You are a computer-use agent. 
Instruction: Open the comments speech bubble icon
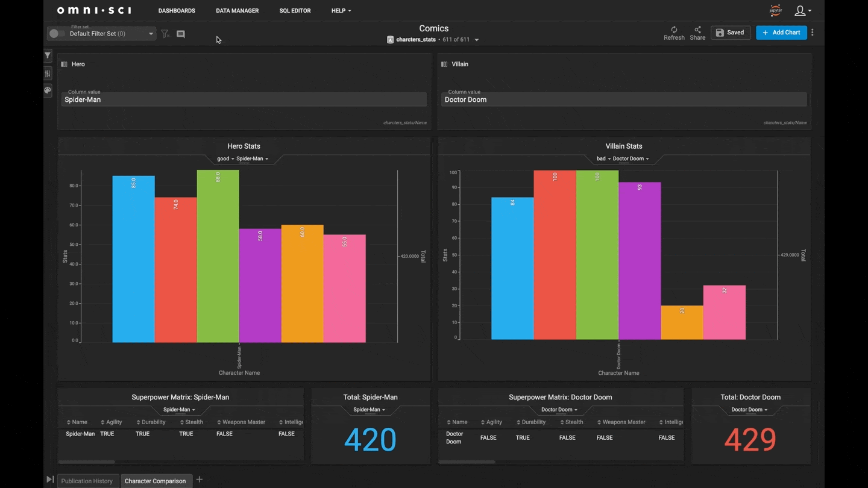(180, 34)
